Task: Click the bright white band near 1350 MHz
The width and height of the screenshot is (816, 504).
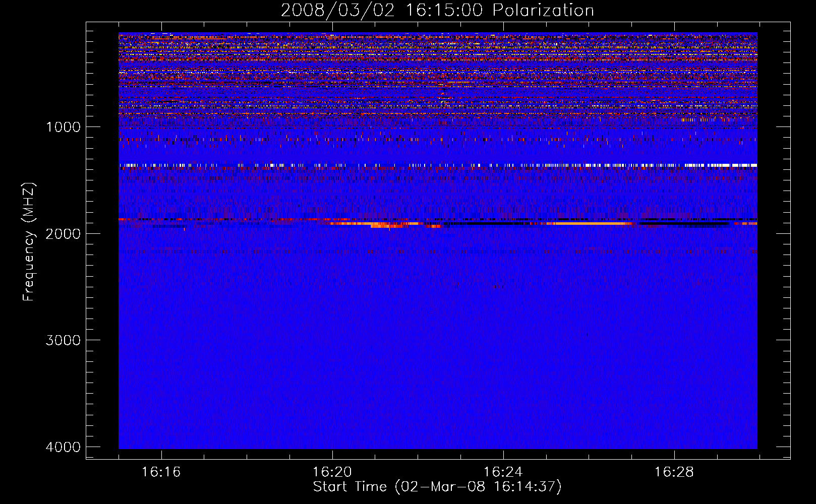Action: (x=438, y=165)
